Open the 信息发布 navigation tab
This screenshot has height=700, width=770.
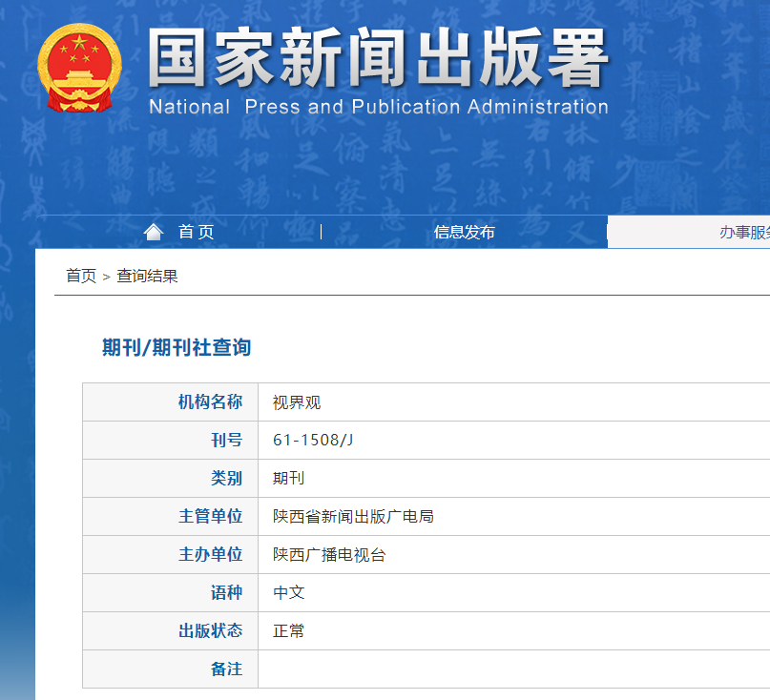tap(464, 232)
